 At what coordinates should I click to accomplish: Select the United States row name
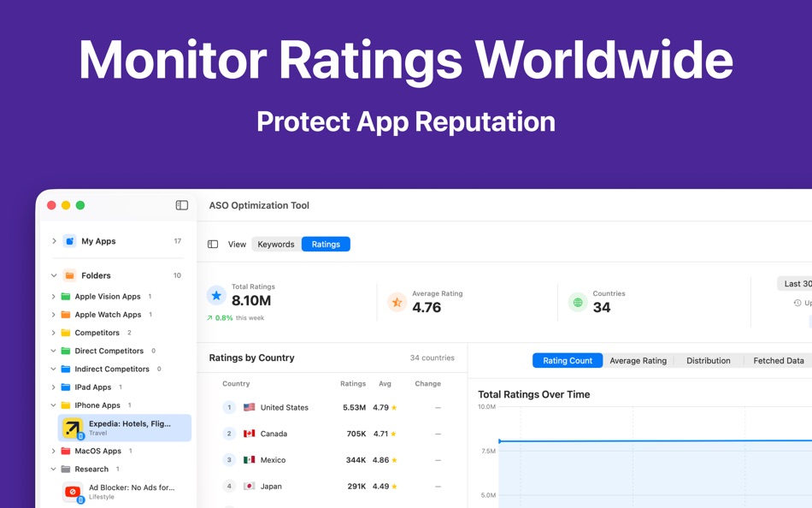pos(285,407)
